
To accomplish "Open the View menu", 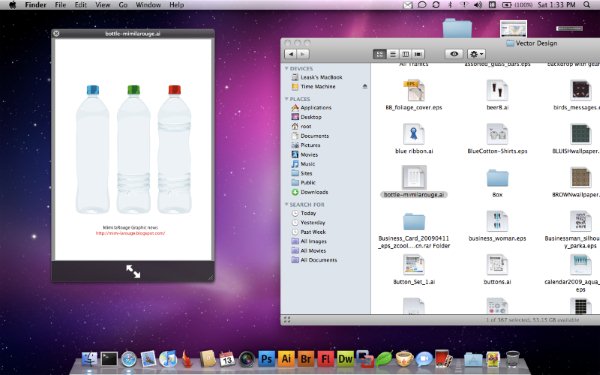I will (x=103, y=5).
